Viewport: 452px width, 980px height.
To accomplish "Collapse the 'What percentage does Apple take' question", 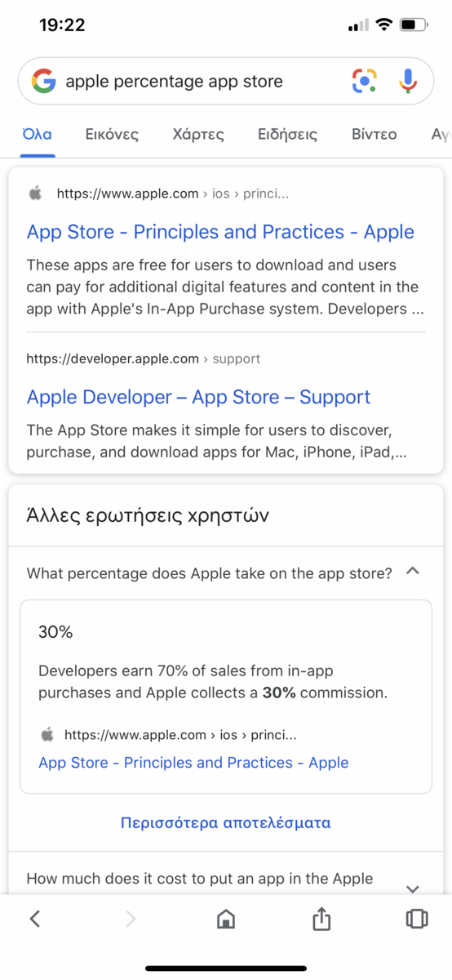I will (x=413, y=572).
